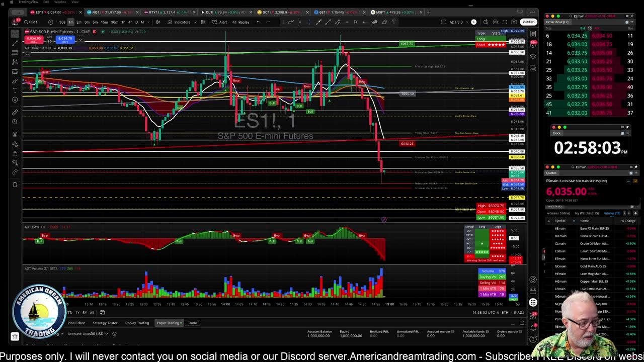The height and width of the screenshot is (362, 644).
Task: Maximize the bottom trading panel
Action: click(522, 323)
